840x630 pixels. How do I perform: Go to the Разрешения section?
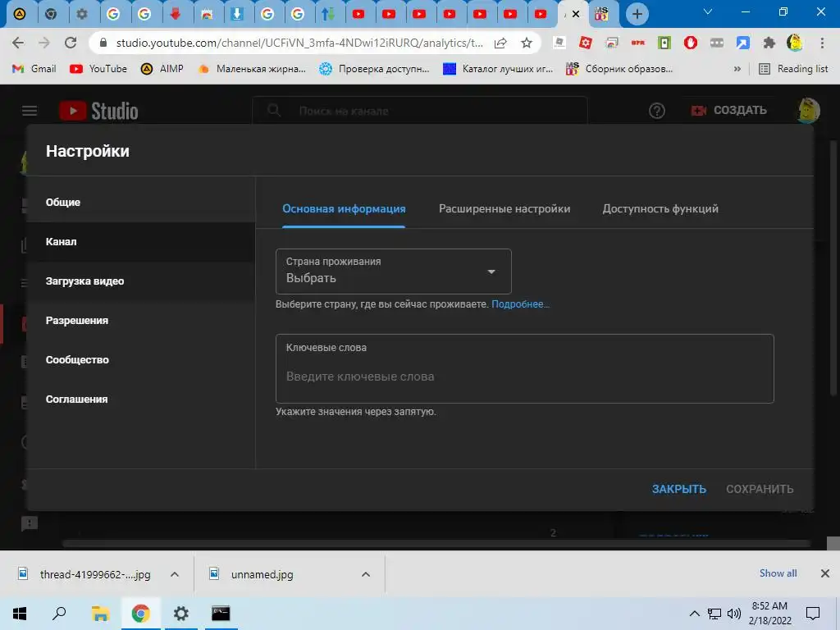click(140, 321)
